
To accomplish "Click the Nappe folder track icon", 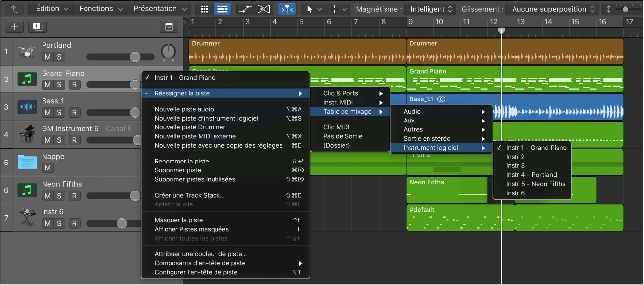I will click(x=27, y=162).
